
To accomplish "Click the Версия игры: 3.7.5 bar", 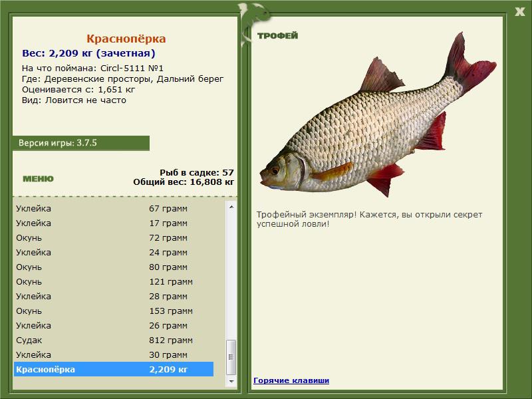I will (81, 143).
